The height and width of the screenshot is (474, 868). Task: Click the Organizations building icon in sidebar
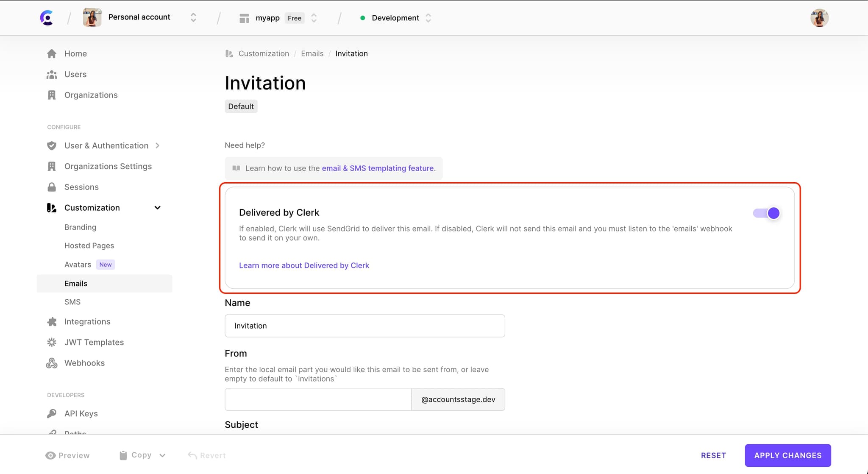pos(51,95)
